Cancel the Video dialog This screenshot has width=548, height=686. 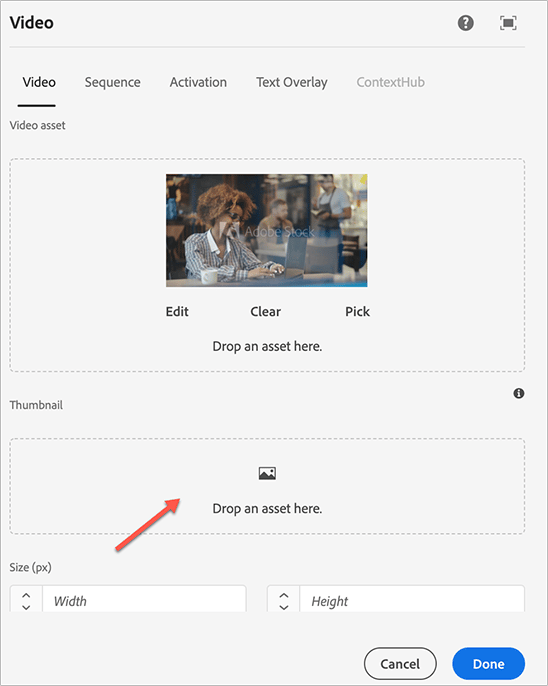coord(400,664)
